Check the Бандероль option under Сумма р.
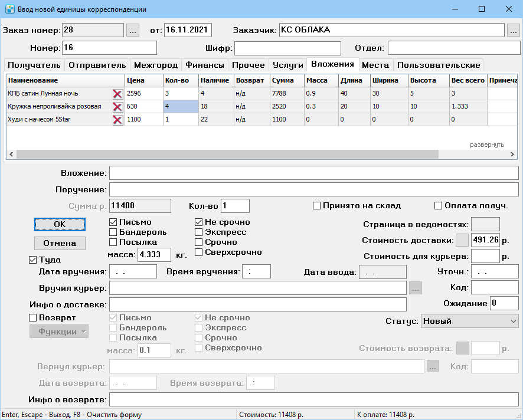Screen dimensions: 523x420 coord(113,232)
